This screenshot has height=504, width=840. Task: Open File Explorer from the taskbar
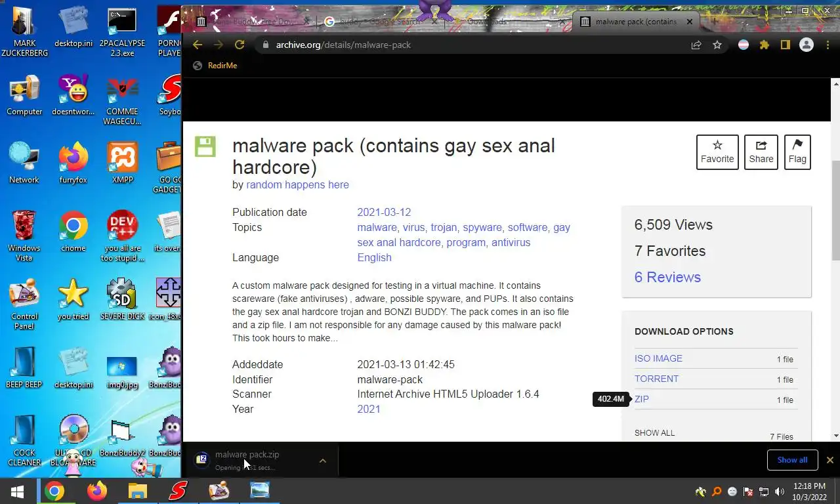pos(137,491)
